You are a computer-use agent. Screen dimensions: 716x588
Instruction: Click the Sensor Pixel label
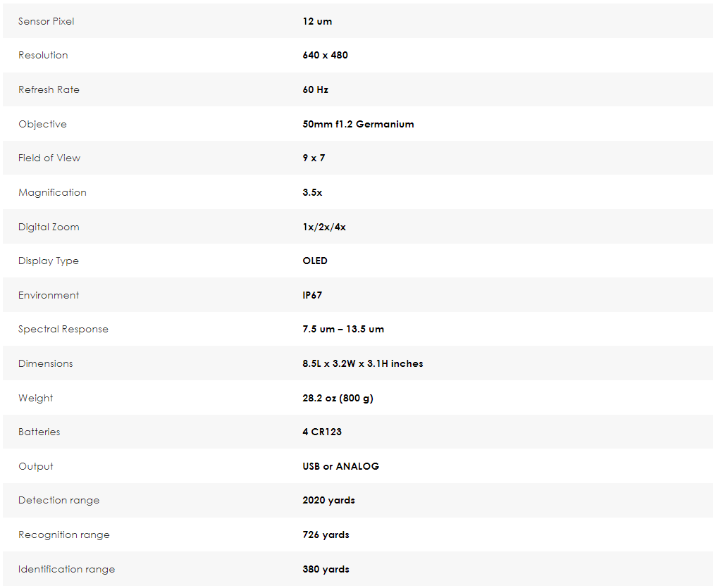click(x=46, y=21)
